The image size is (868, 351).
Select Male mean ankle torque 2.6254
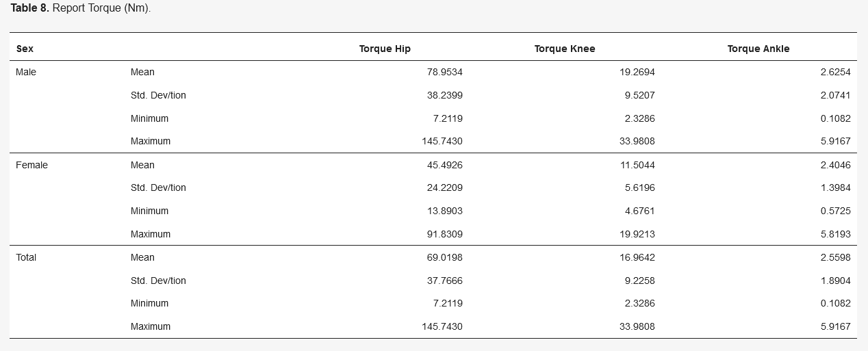[x=836, y=72]
